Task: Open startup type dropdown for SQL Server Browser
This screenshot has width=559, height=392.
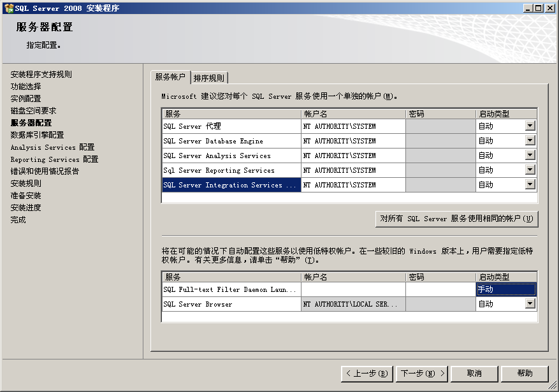Action: pyautogui.click(x=530, y=303)
